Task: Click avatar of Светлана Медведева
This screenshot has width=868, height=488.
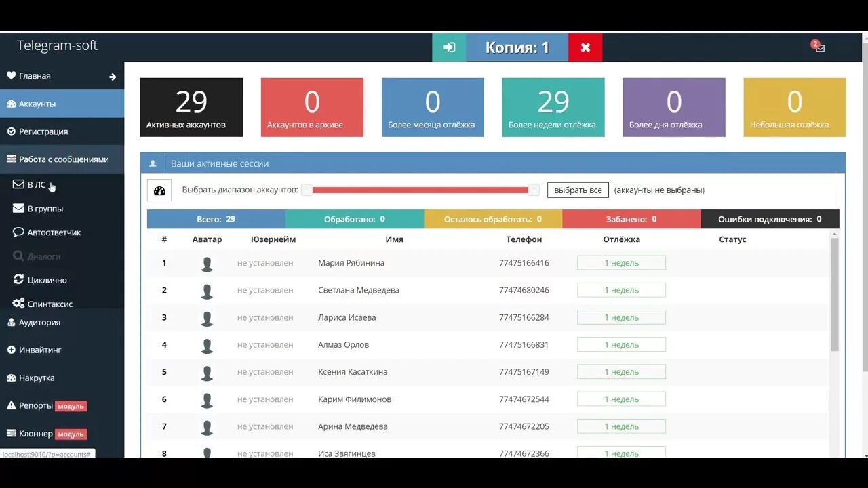Action: [207, 291]
